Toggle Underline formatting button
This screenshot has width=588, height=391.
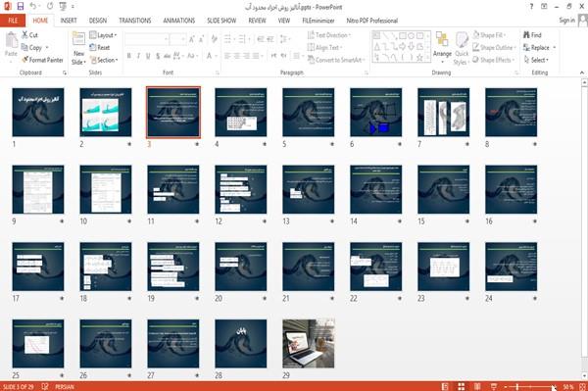(x=148, y=56)
